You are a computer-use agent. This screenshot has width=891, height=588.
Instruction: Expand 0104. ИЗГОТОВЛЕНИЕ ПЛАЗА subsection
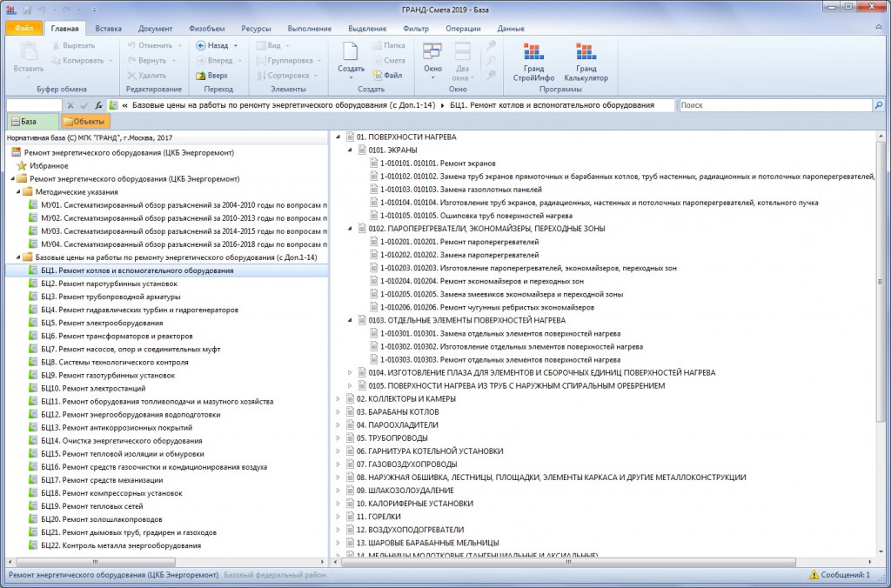coord(351,372)
